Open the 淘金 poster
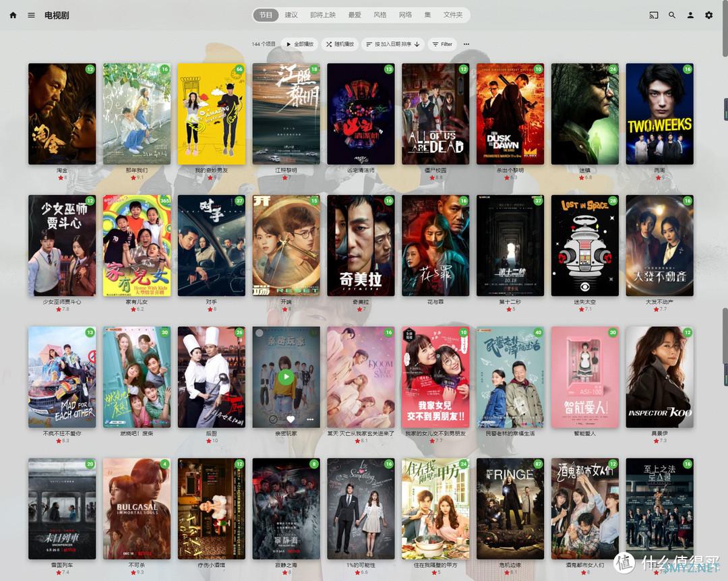Image resolution: width=728 pixels, height=581 pixels. coord(62,114)
